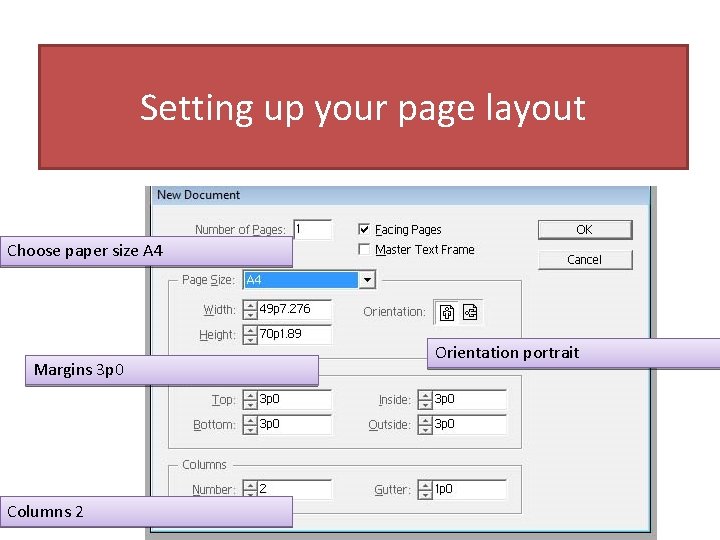This screenshot has width=720, height=540.
Task: Select the portrait orientation icon
Action: coord(447,312)
